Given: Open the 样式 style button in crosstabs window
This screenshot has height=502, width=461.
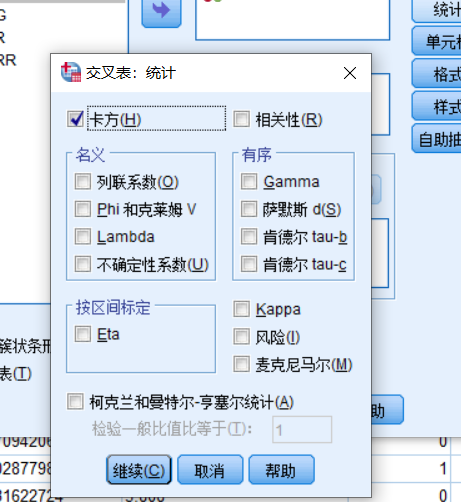Looking at the screenshot, I should 437,107.
